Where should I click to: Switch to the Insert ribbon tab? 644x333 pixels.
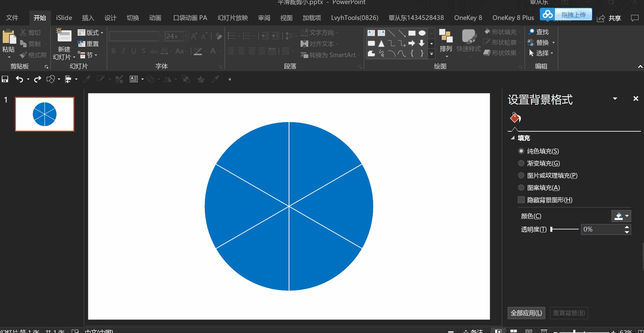pos(88,18)
